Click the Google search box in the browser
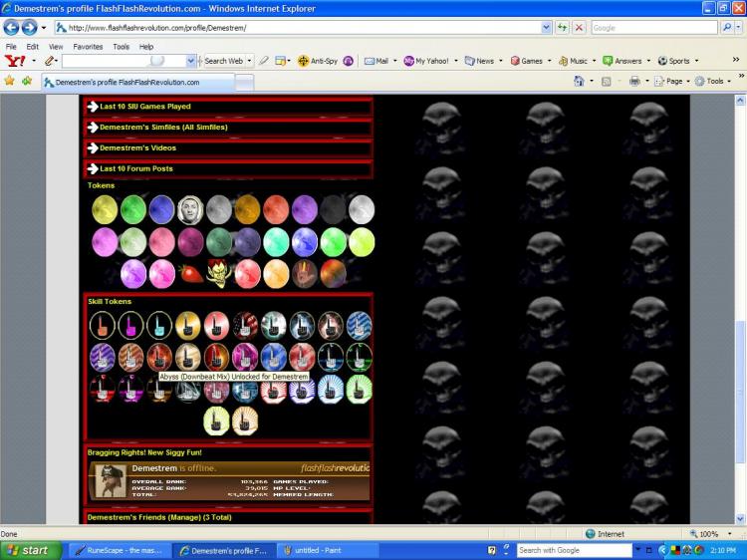Screen dimensions: 747x560 654,28
